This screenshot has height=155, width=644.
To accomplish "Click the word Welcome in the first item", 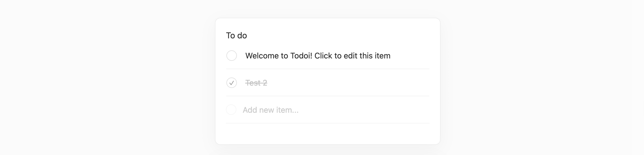I will 262,56.
